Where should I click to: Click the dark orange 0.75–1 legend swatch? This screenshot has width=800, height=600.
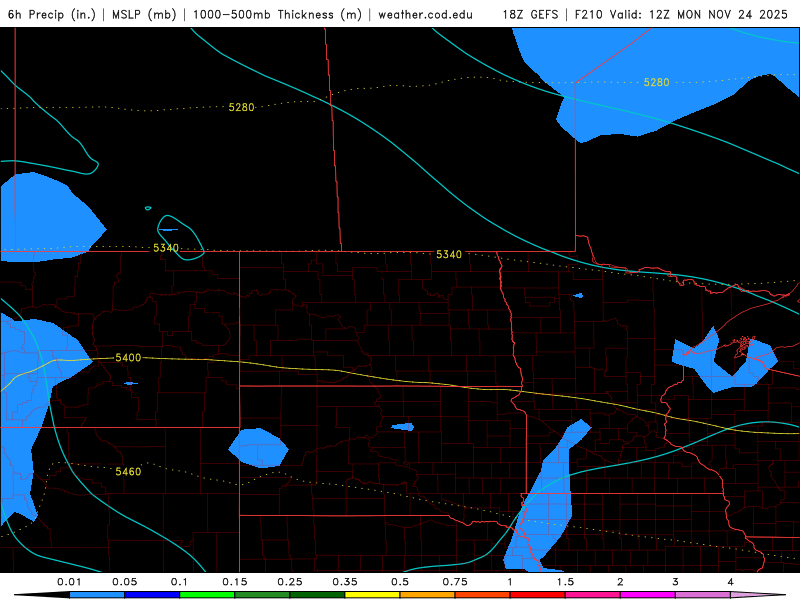(x=483, y=595)
